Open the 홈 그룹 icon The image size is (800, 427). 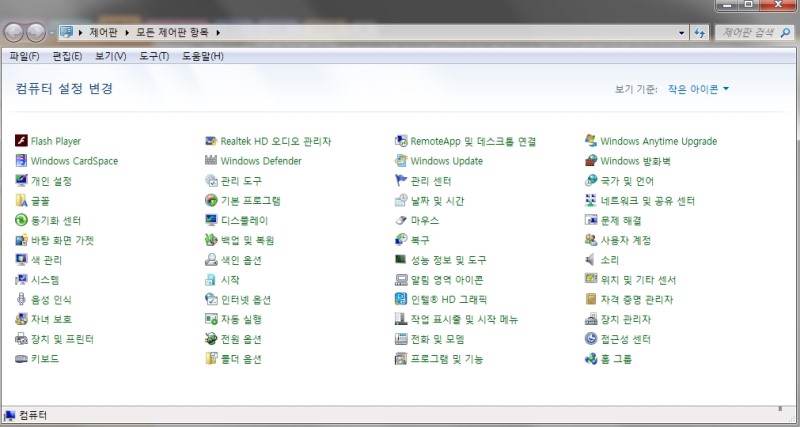(x=591, y=359)
